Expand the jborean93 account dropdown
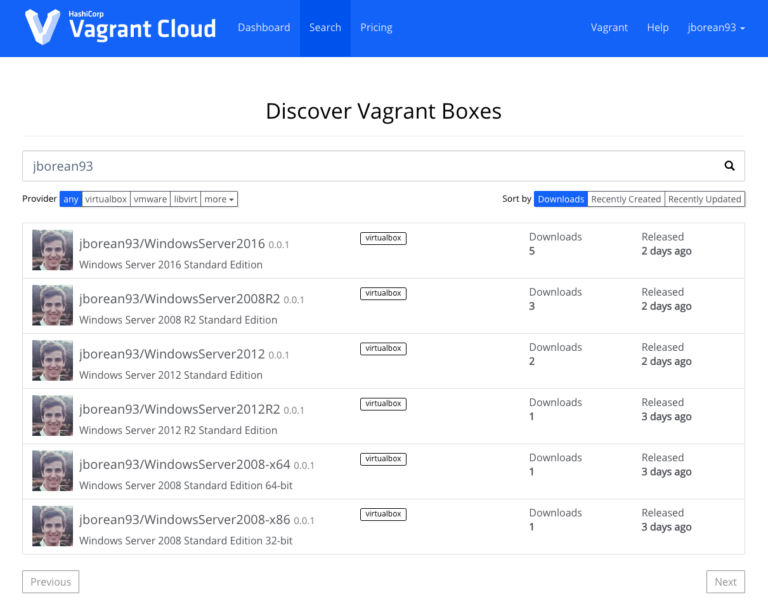The height and width of the screenshot is (604, 768). 716,27
